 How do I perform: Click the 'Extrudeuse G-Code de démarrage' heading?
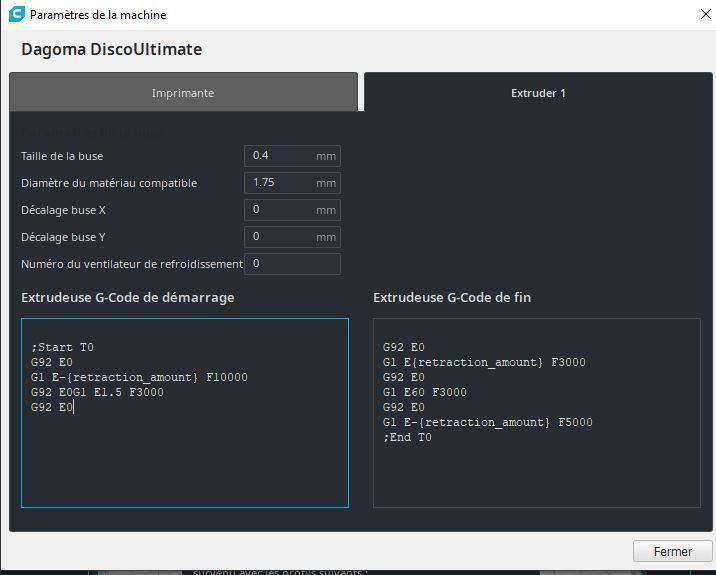127,297
